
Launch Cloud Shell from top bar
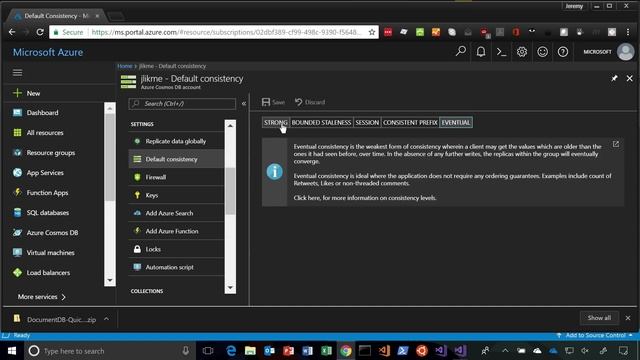[501, 52]
